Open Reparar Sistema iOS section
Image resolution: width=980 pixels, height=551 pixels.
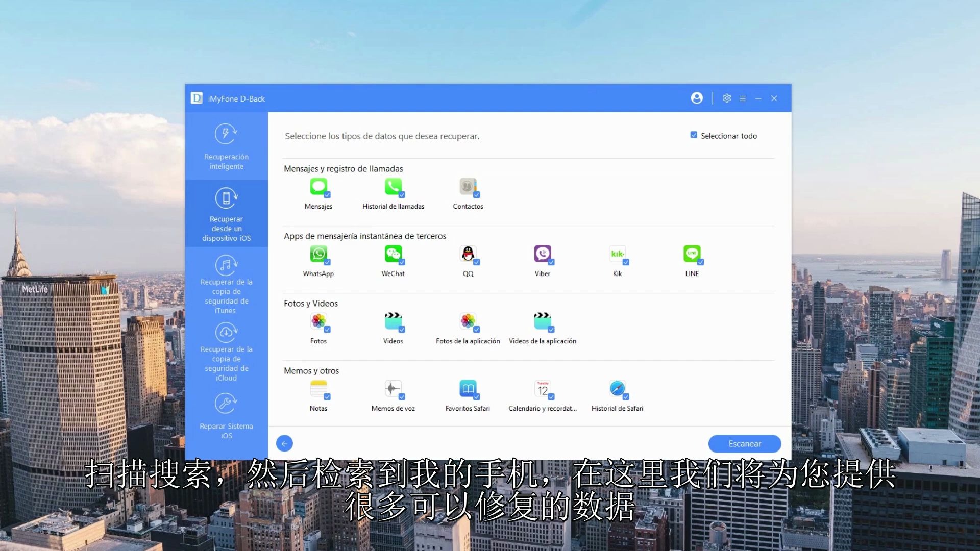pyautogui.click(x=226, y=416)
